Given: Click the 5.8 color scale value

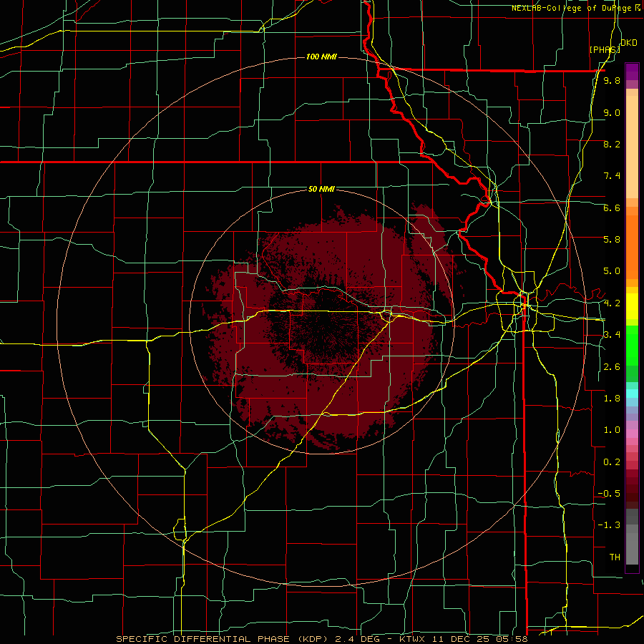Looking at the screenshot, I should [x=612, y=240].
